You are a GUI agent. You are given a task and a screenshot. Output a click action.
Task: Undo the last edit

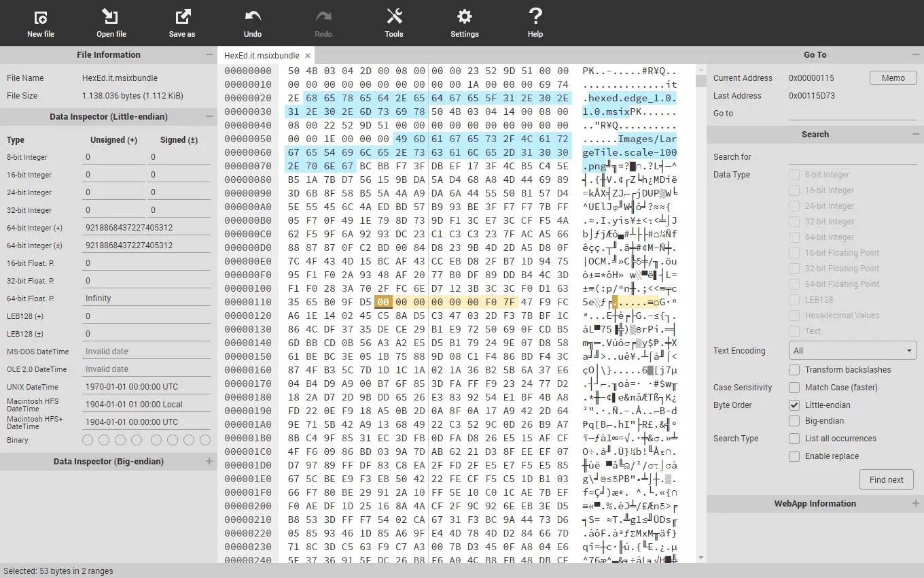tap(252, 23)
